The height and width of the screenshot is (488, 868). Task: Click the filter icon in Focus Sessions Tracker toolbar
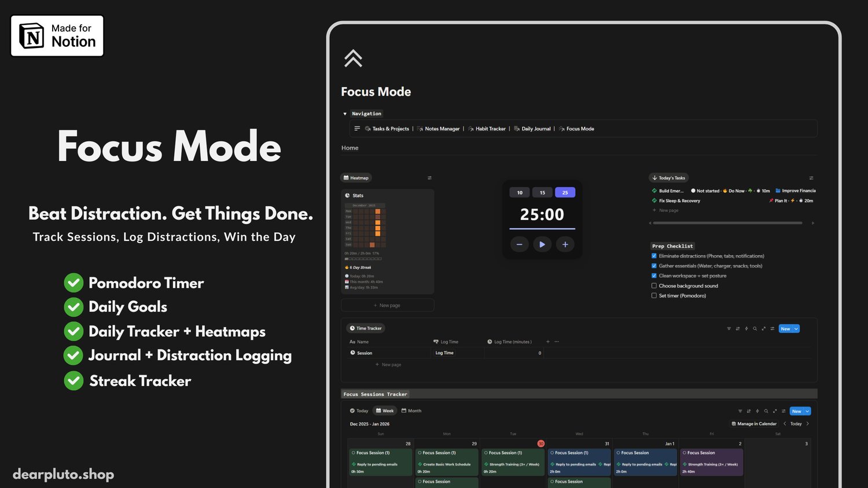tap(740, 411)
